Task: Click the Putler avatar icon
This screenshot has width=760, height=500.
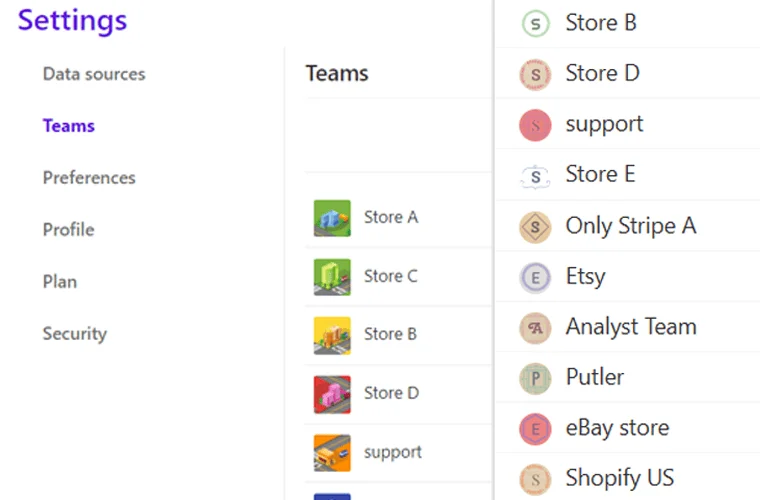Action: pos(535,378)
